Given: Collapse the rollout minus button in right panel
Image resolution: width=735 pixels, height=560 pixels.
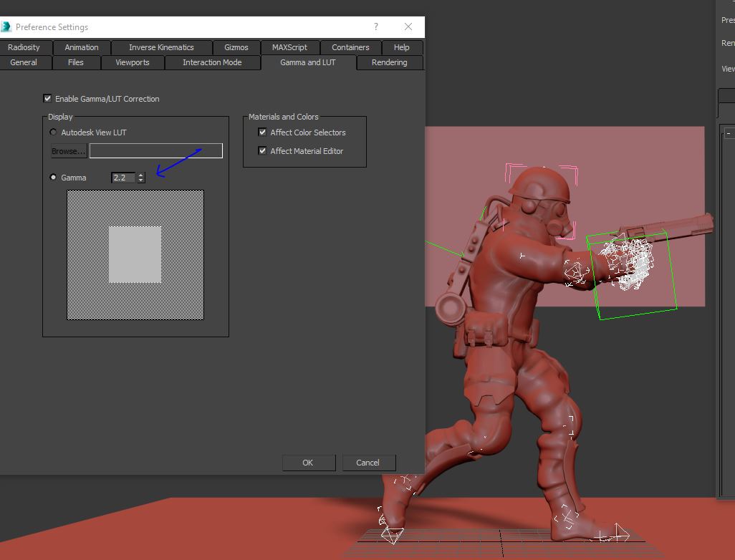Looking at the screenshot, I should click(x=729, y=134).
